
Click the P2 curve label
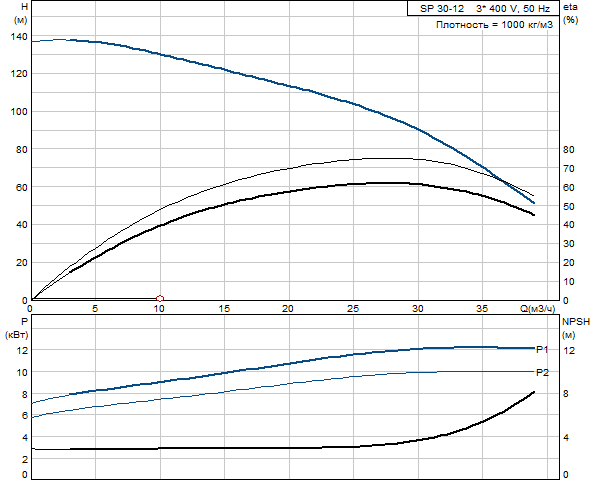click(x=542, y=373)
